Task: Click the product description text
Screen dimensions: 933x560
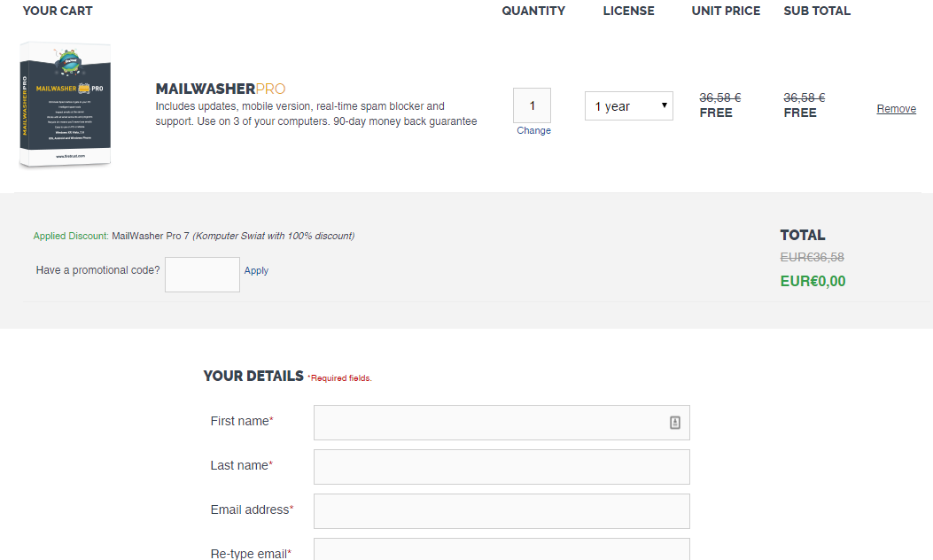Action: click(x=315, y=113)
